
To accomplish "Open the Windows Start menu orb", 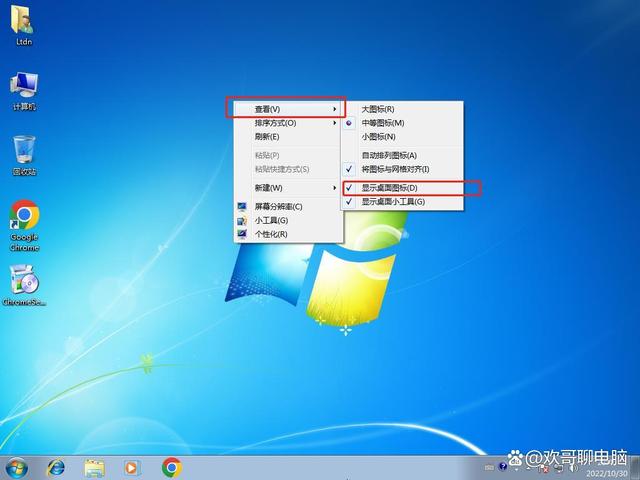I will coord(17,467).
